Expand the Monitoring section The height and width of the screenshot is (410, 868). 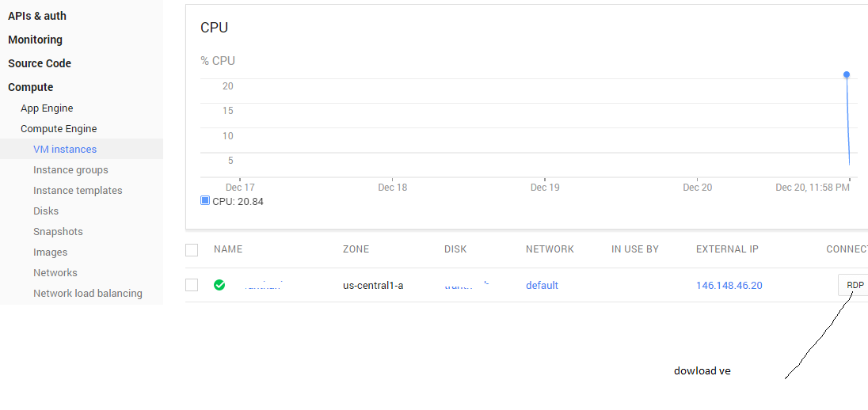pyautogui.click(x=35, y=40)
